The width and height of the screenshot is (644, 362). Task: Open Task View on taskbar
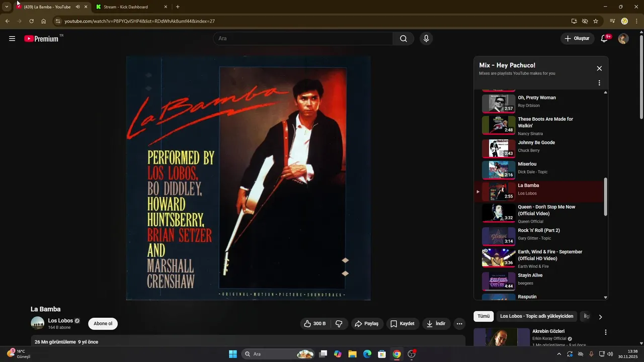tap(323, 354)
